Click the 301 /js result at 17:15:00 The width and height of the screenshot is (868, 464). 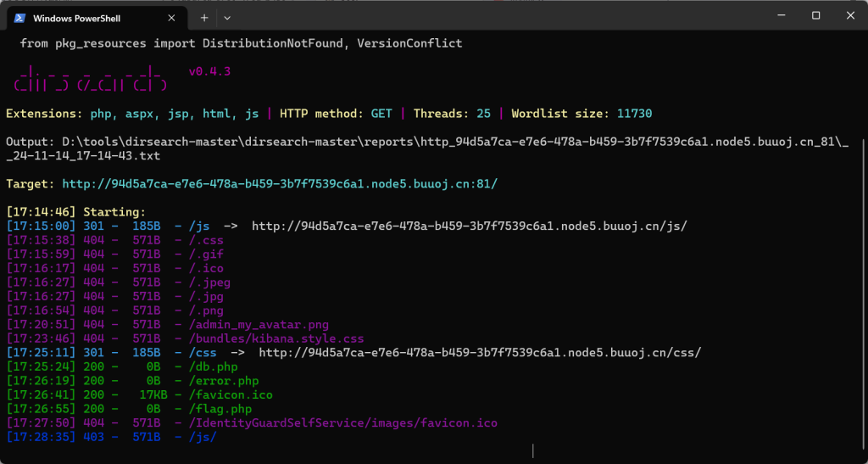pos(347,226)
